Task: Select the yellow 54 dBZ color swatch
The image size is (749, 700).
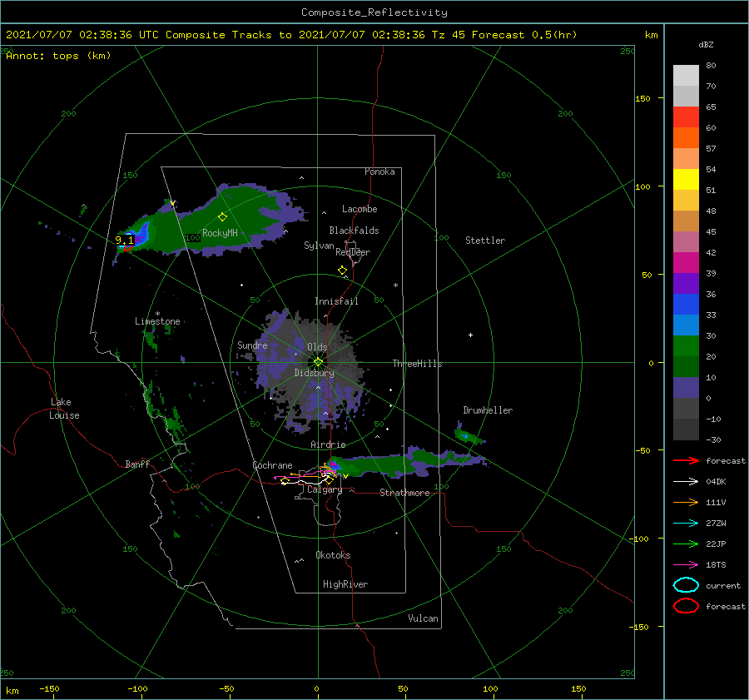Action: click(x=686, y=179)
